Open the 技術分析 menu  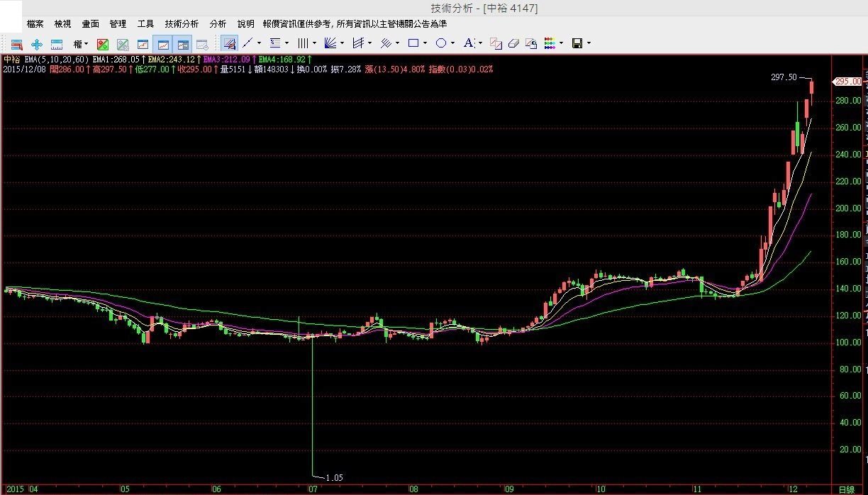[182, 24]
